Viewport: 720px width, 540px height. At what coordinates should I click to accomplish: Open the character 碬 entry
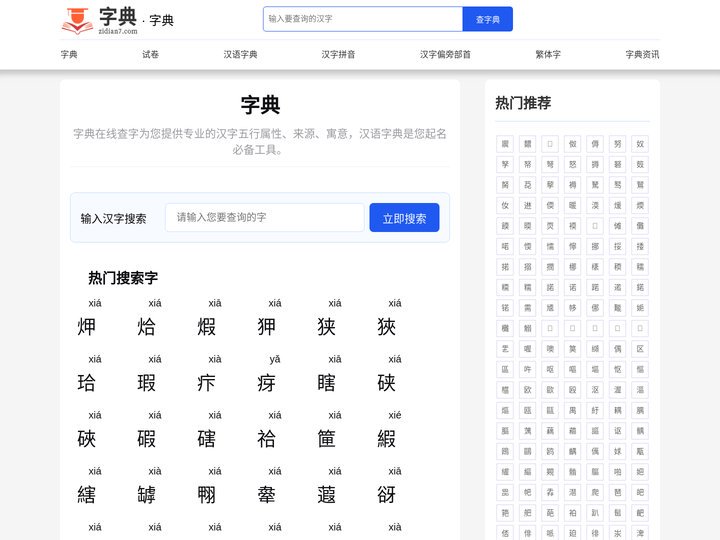(x=146, y=439)
